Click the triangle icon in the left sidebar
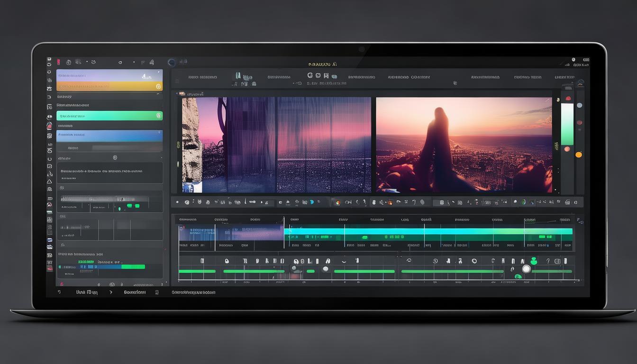Screen dimensions: 637x364 (x=49, y=182)
